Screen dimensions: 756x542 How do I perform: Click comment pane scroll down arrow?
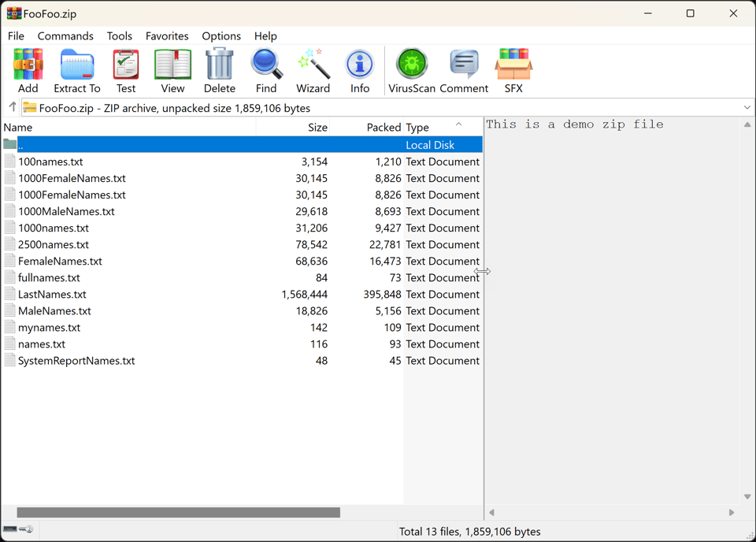747,496
